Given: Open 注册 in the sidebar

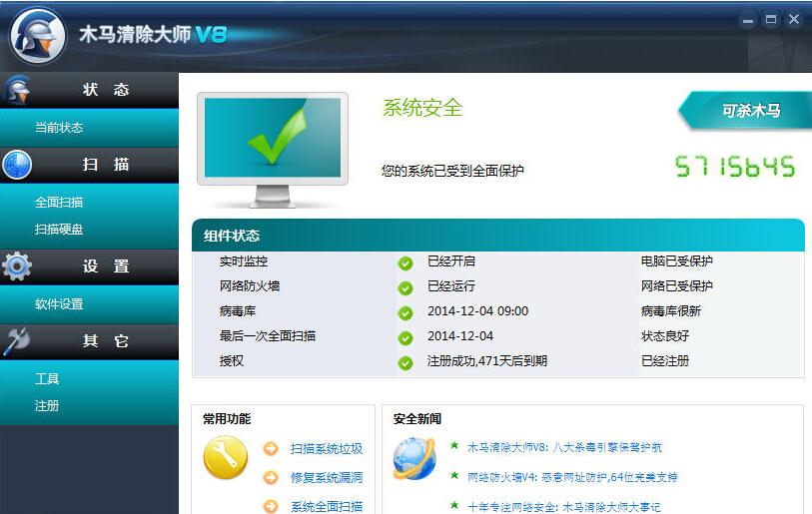Looking at the screenshot, I should coord(47,405).
